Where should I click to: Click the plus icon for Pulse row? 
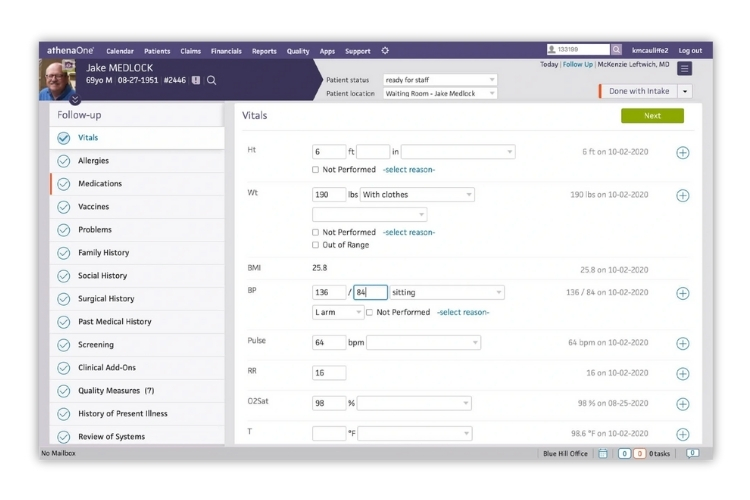click(x=683, y=343)
